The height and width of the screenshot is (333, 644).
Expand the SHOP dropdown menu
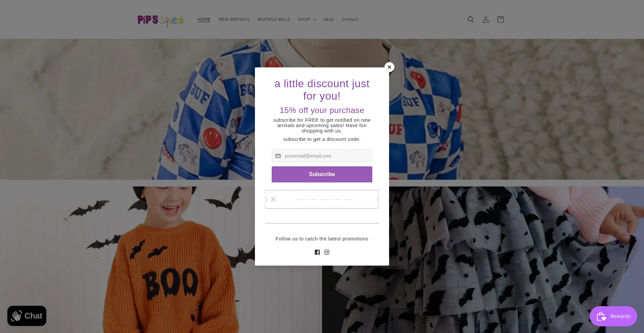coord(307,19)
